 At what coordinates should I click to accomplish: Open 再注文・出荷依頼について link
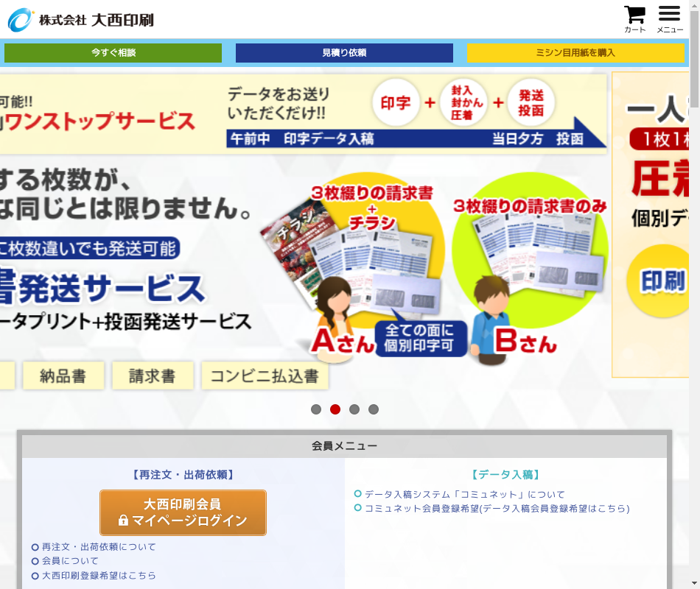tap(99, 547)
